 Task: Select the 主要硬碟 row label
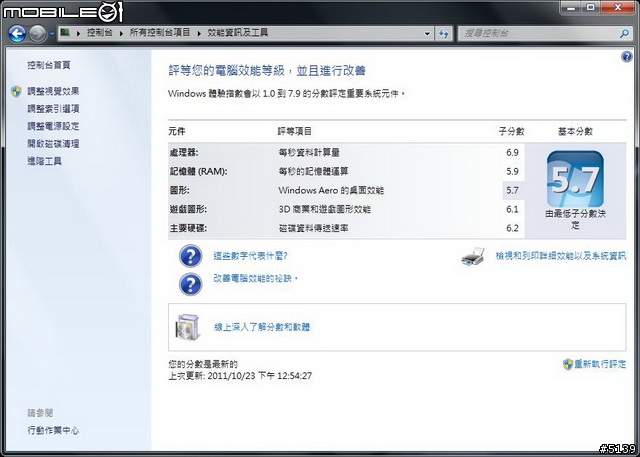pyautogui.click(x=188, y=228)
